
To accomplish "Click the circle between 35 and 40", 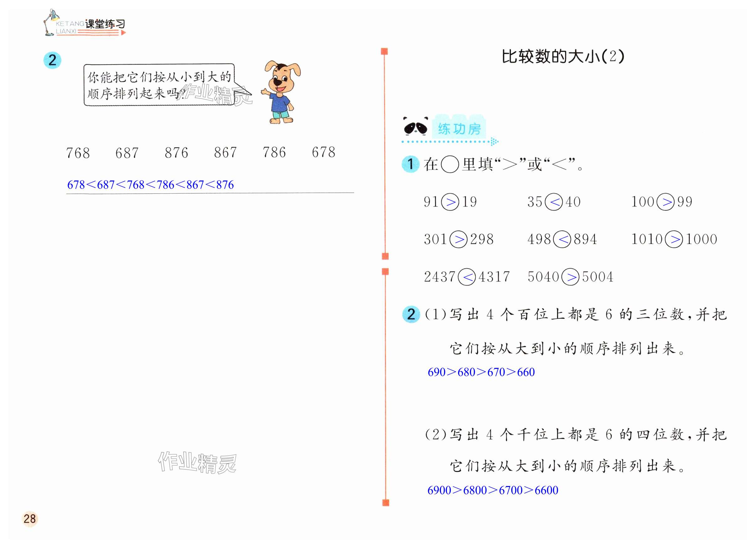I will click(x=554, y=202).
